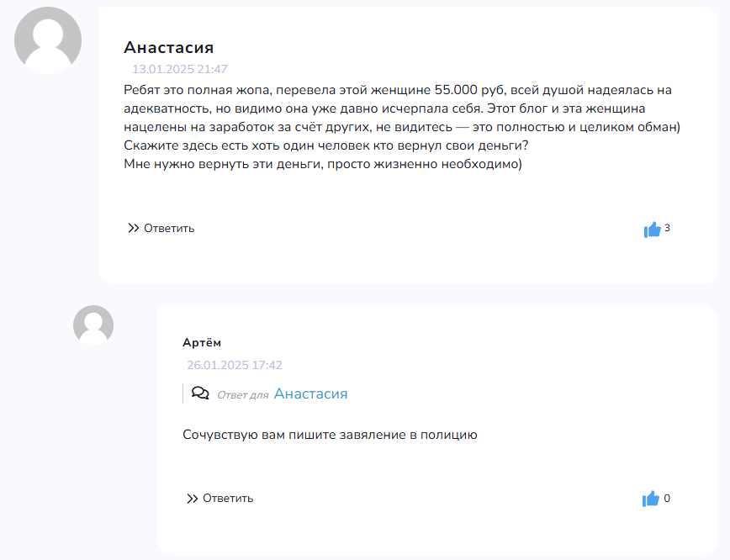Click double-arrow icon beside Анастасия's Ответить

pyautogui.click(x=133, y=228)
